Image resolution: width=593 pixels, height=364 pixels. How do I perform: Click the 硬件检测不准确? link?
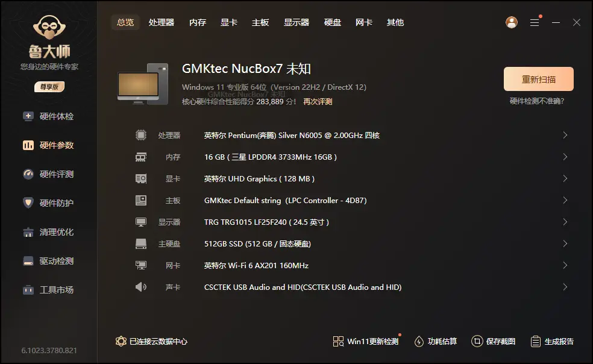coord(536,101)
